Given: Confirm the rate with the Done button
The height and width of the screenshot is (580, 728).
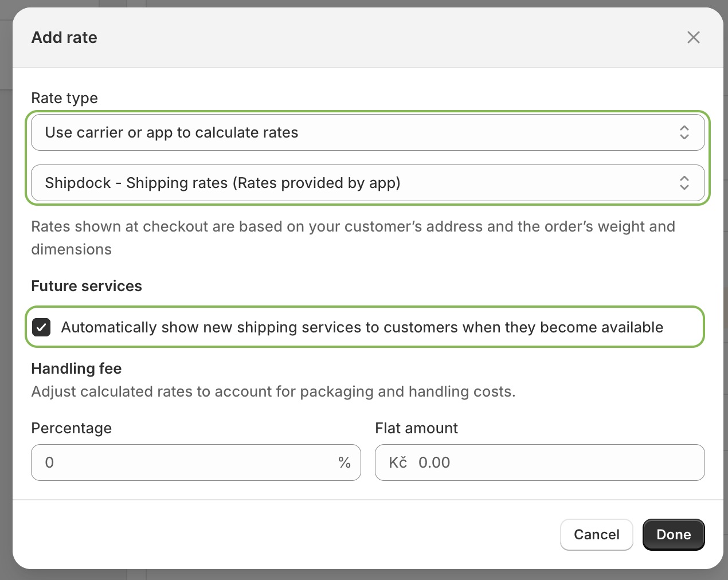Looking at the screenshot, I should click(673, 535).
